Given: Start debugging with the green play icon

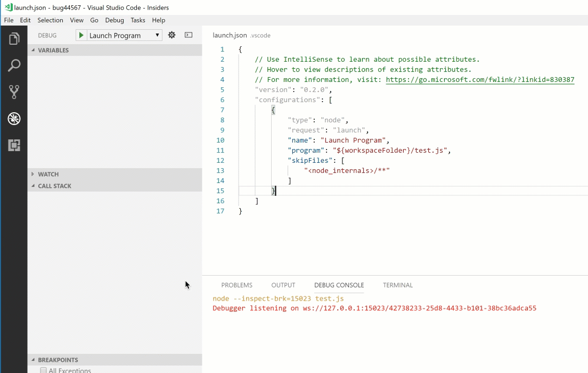Looking at the screenshot, I should pos(81,35).
